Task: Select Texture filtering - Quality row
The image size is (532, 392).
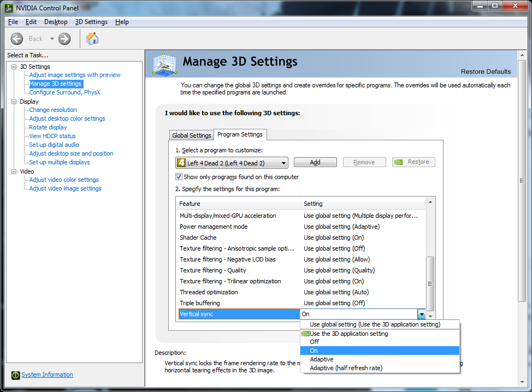Action: pyautogui.click(x=302, y=270)
